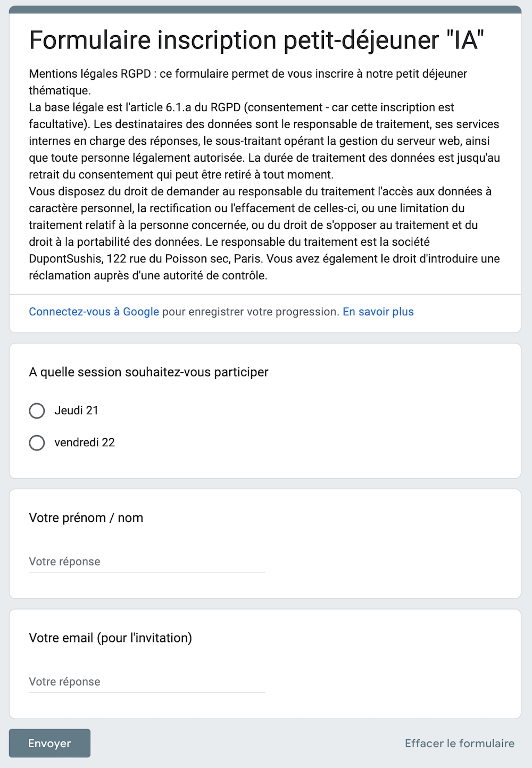The image size is (532, 768).
Task: Click the 'Mentions légales RGPD' opening line
Action: point(248,73)
